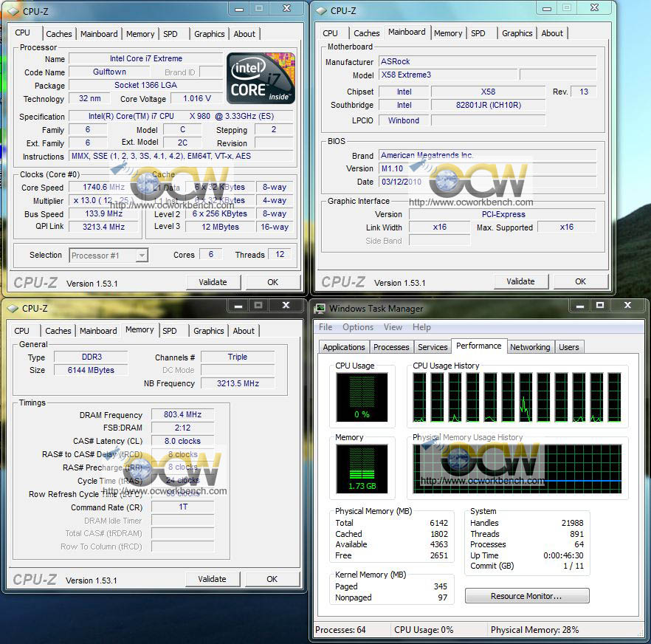Click CPU-Z app icon in Memory window title

pos(13,308)
